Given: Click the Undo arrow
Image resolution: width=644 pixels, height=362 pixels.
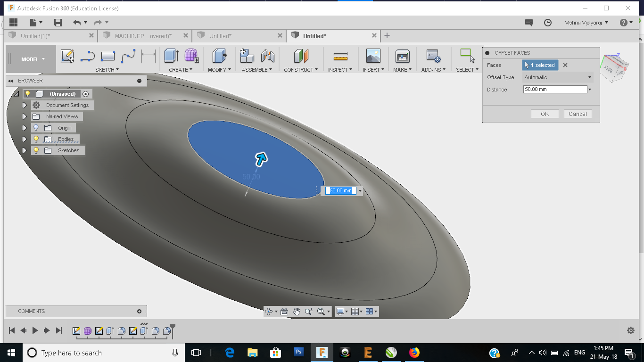Looking at the screenshot, I should [77, 22].
